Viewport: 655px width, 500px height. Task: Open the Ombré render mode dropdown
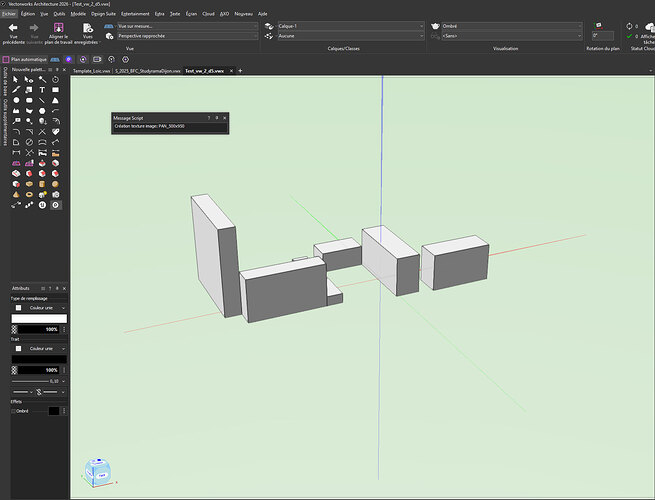pyautogui.click(x=508, y=25)
